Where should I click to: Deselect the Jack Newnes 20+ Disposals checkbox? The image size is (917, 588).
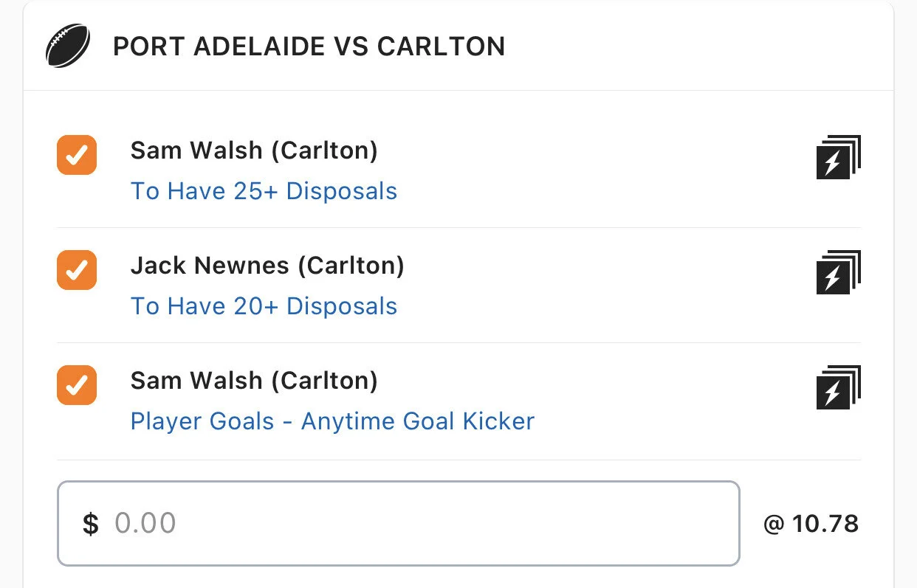pyautogui.click(x=77, y=270)
